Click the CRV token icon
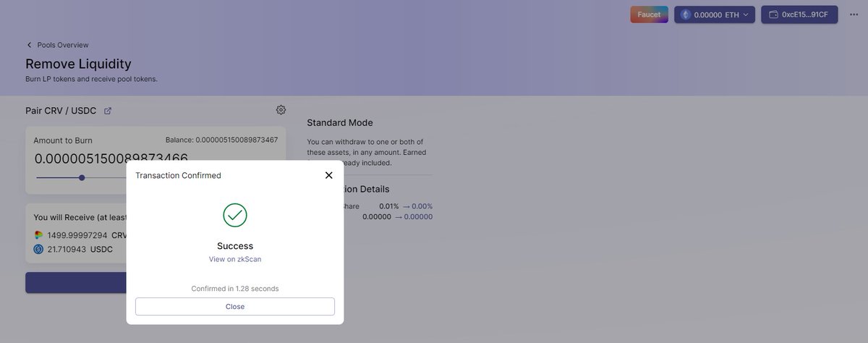 [x=38, y=235]
